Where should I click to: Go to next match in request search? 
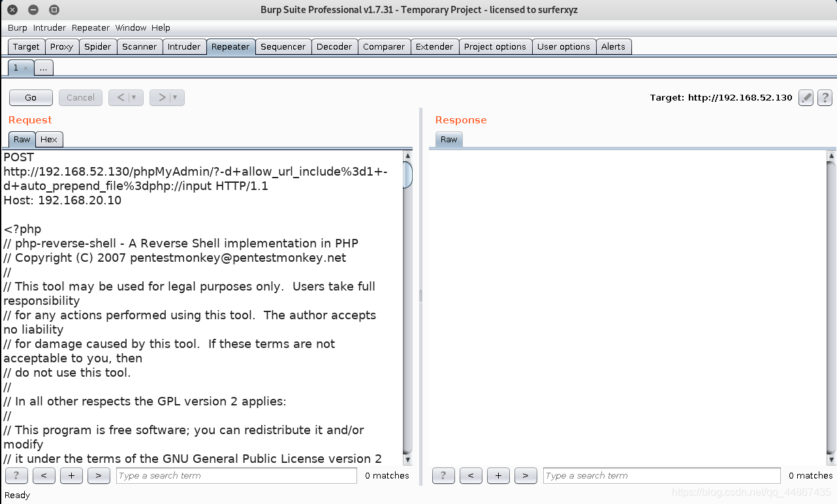click(99, 475)
